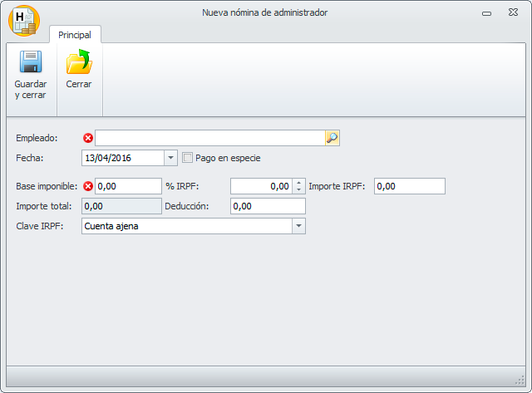532x393 pixels.
Task: Click the Deducción: label
Action: (186, 206)
